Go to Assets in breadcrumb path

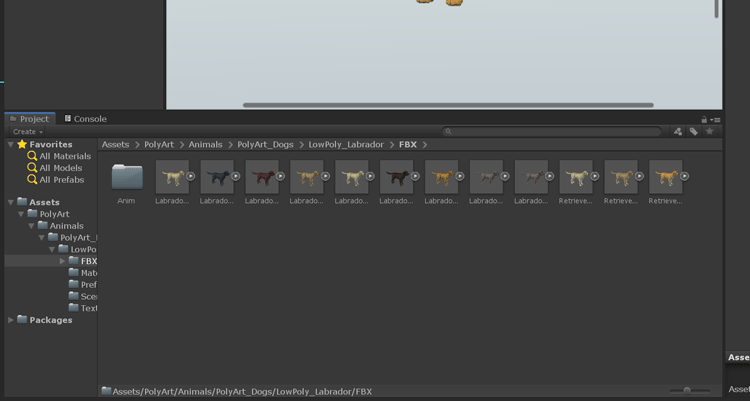coord(115,145)
